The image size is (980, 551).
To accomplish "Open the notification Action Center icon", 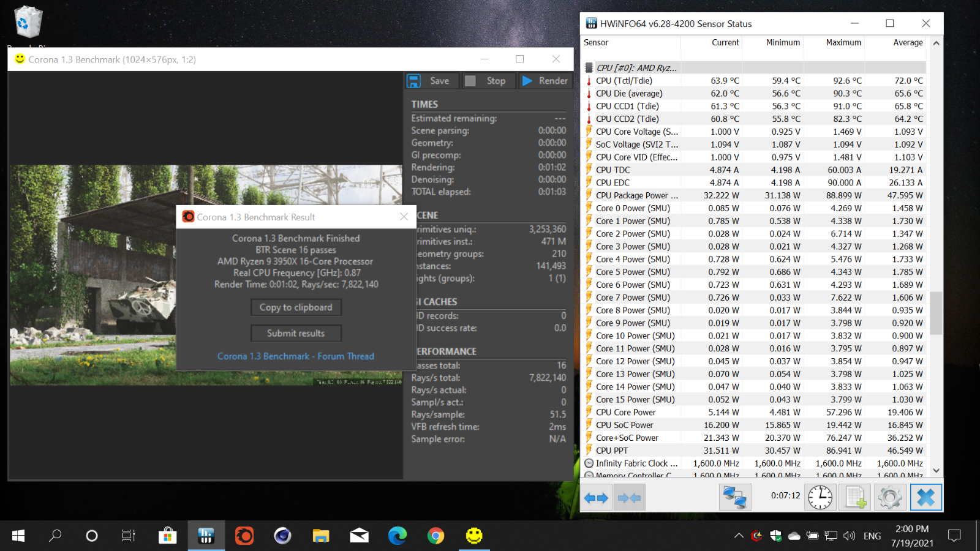I will [954, 536].
